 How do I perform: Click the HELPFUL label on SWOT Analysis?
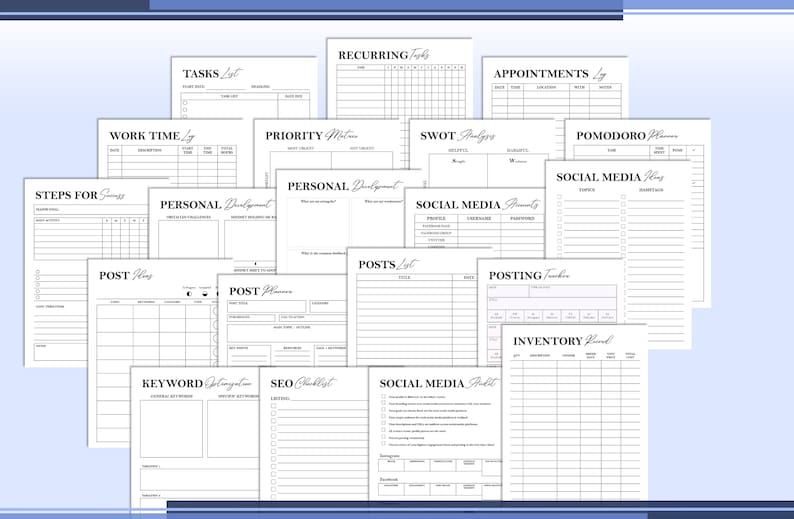458,150
